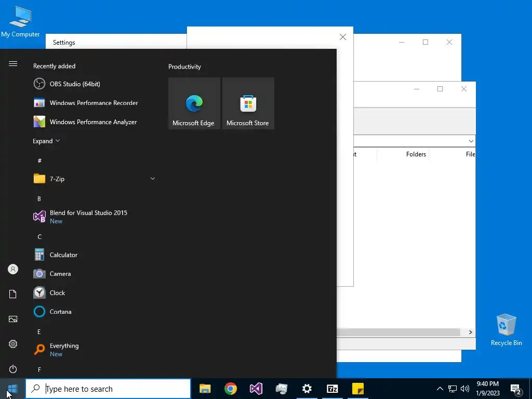The height and width of the screenshot is (399, 532).
Task: Launch Windows Performance Recorder
Action: pyautogui.click(x=94, y=103)
